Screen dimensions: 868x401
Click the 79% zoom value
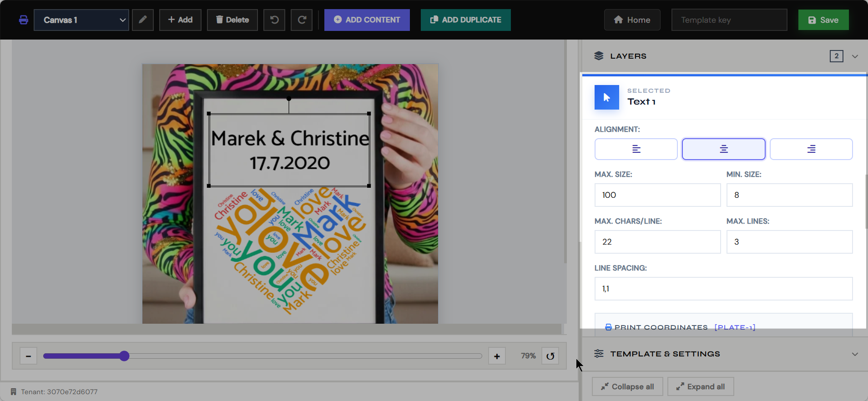[x=528, y=356]
